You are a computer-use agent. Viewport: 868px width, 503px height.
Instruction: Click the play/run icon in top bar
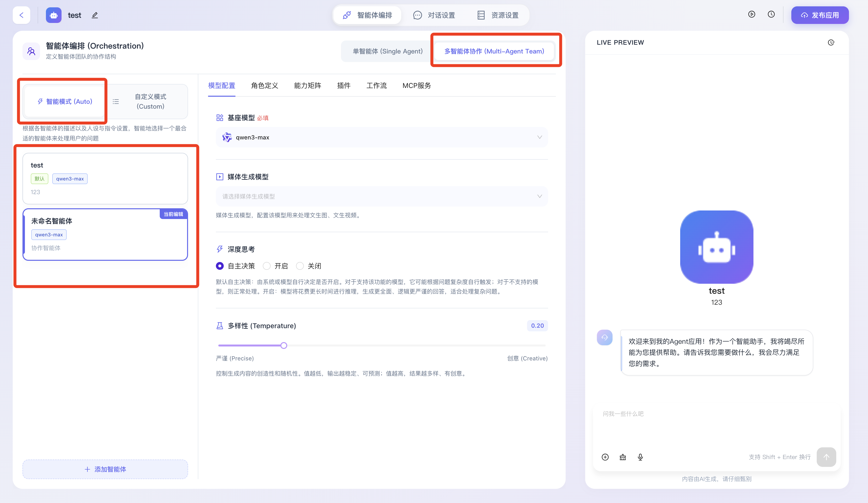click(x=752, y=14)
